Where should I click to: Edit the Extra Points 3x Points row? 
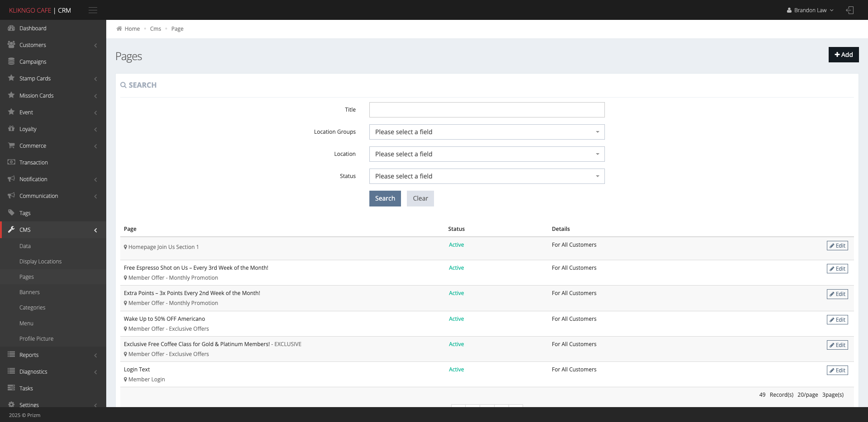click(837, 294)
